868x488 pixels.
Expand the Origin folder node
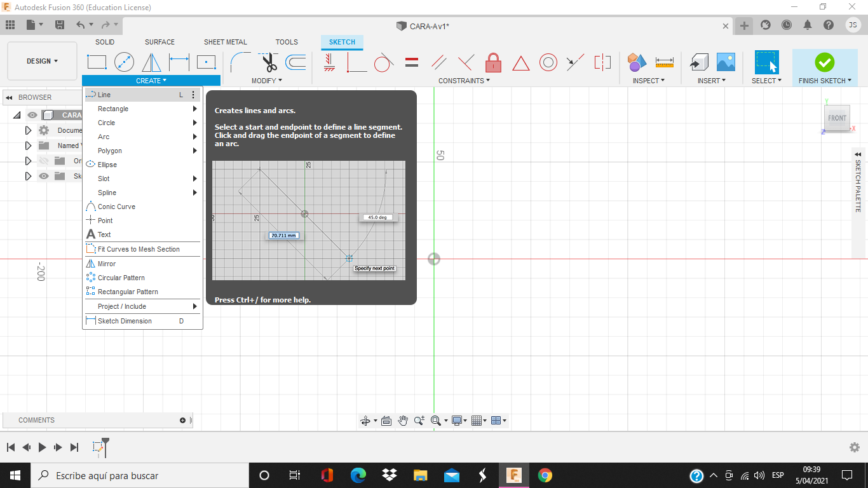click(x=28, y=161)
